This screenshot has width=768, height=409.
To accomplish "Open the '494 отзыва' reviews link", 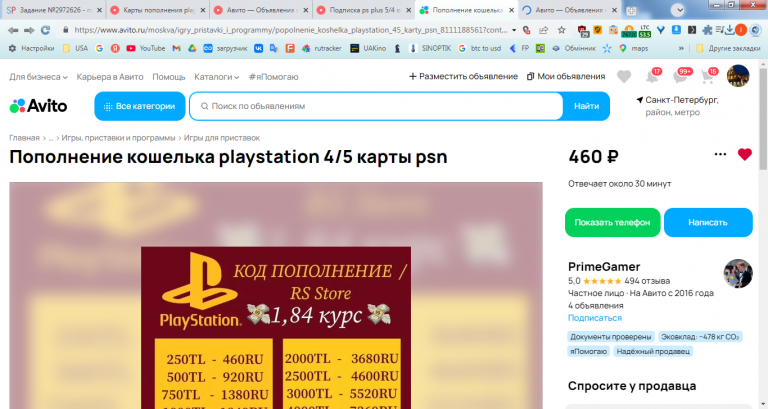I will (647, 281).
